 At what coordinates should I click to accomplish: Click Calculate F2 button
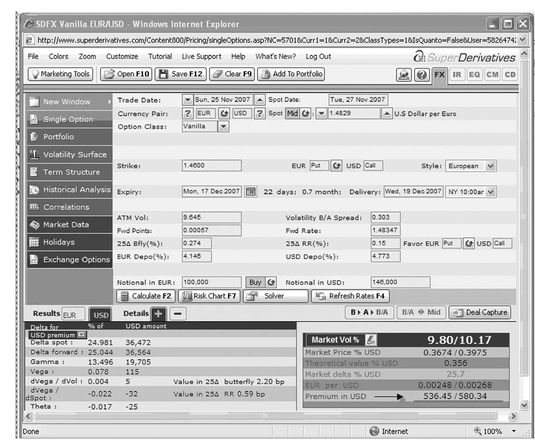click(146, 296)
